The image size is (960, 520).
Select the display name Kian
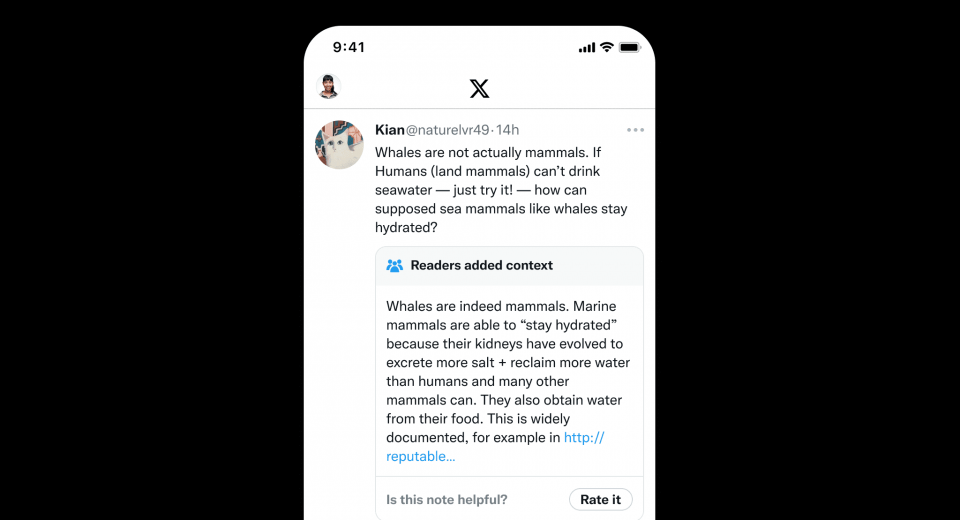[389, 130]
